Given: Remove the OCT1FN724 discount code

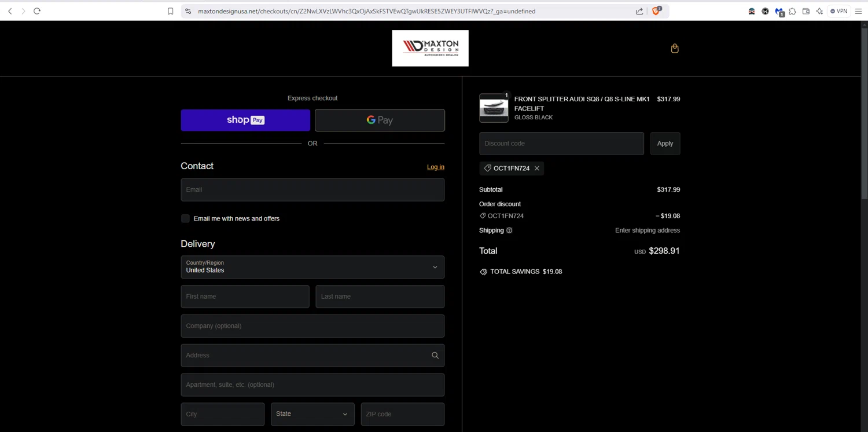Looking at the screenshot, I should coord(537,169).
